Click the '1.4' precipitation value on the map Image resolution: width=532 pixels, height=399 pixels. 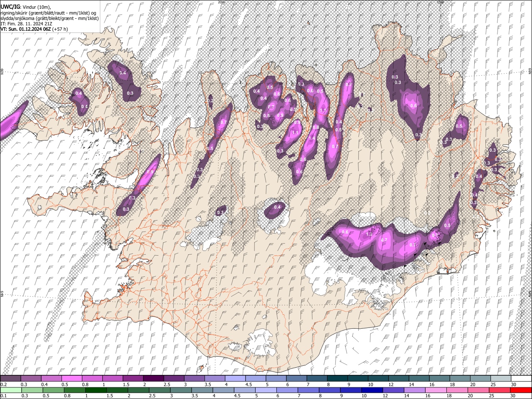click(x=311, y=138)
